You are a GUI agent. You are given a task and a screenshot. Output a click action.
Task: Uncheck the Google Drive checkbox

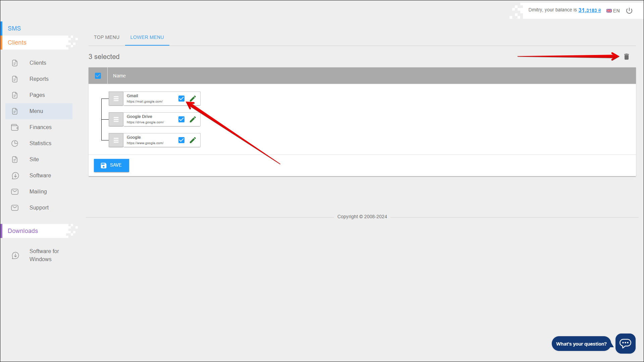click(181, 119)
